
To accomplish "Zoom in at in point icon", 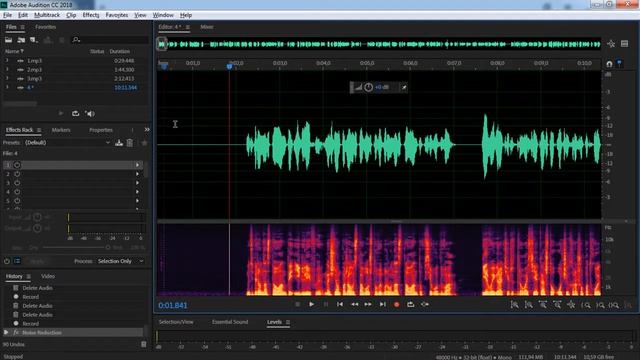I will (586, 305).
